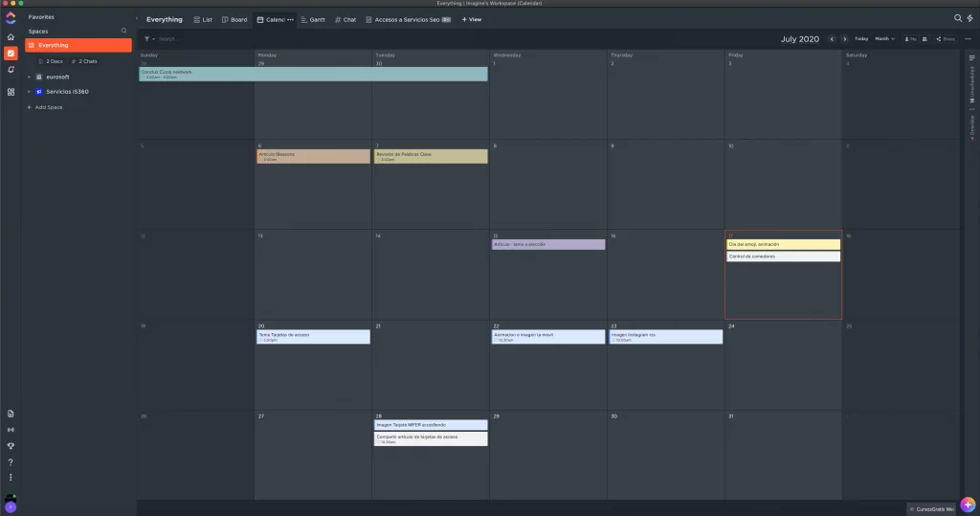
Task: Switch to the Gantt view tab
Action: click(x=313, y=19)
